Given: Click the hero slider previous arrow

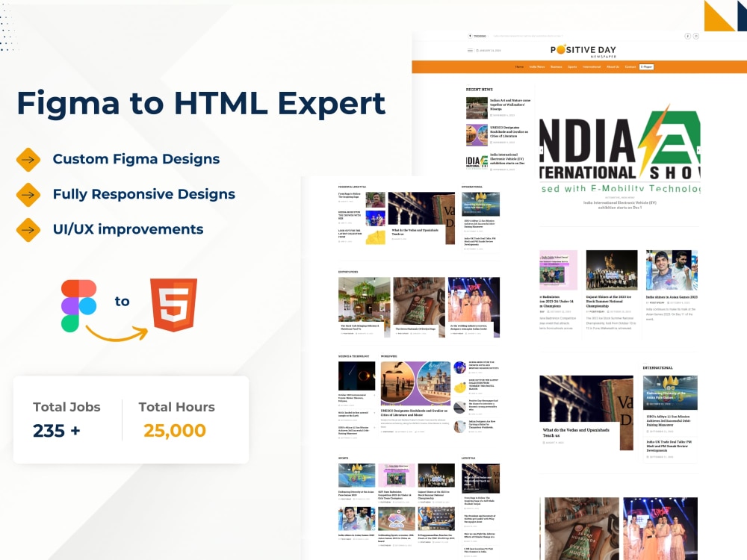Looking at the screenshot, I should [541, 150].
